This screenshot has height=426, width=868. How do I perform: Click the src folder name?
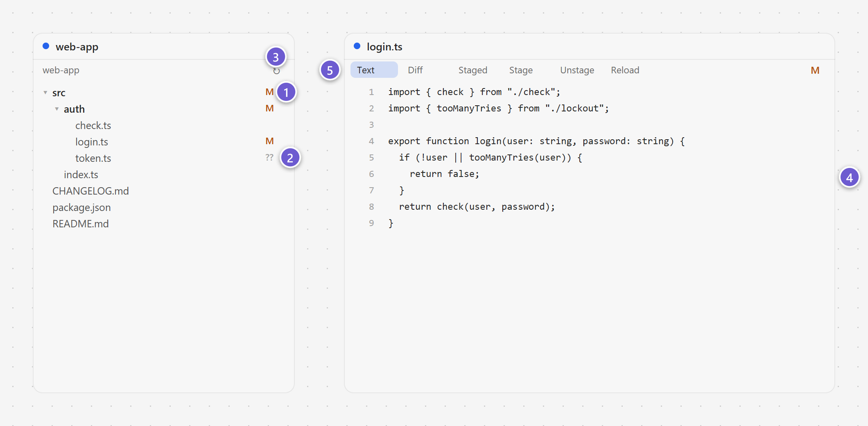tap(59, 93)
